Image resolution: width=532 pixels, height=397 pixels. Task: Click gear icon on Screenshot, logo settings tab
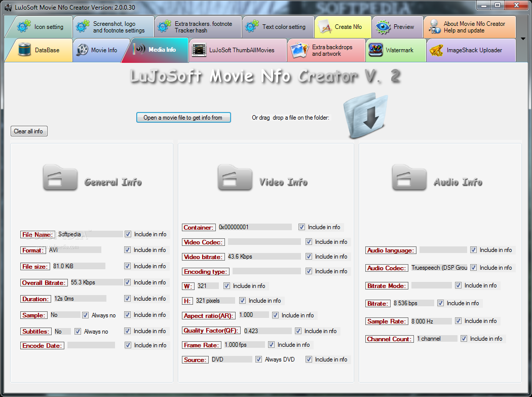coord(83,26)
